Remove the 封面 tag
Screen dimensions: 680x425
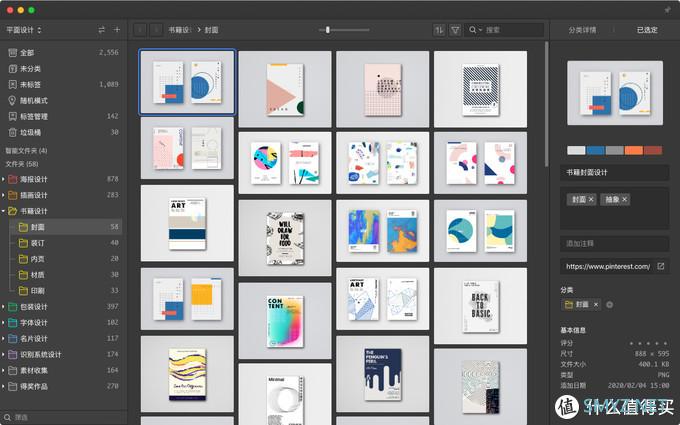point(591,199)
